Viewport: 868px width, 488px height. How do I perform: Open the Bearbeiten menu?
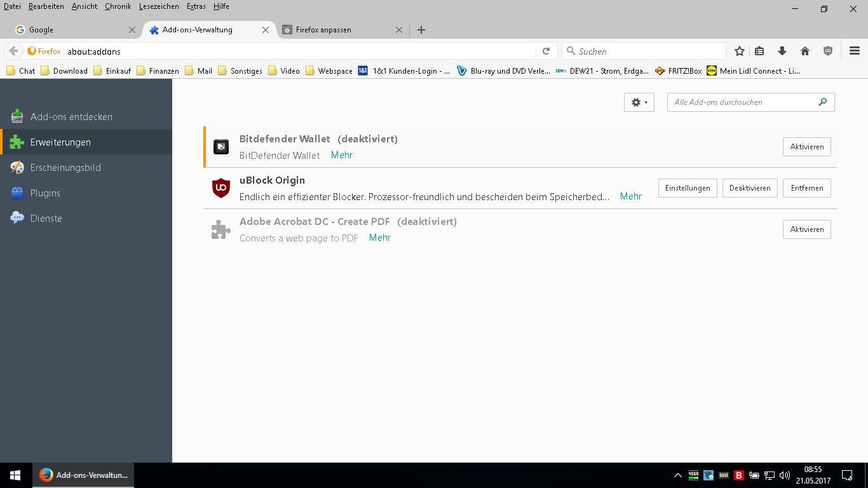[46, 6]
